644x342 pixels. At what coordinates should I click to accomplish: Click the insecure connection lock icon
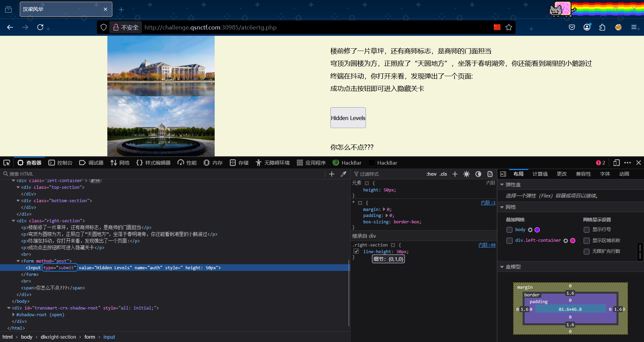116,27
